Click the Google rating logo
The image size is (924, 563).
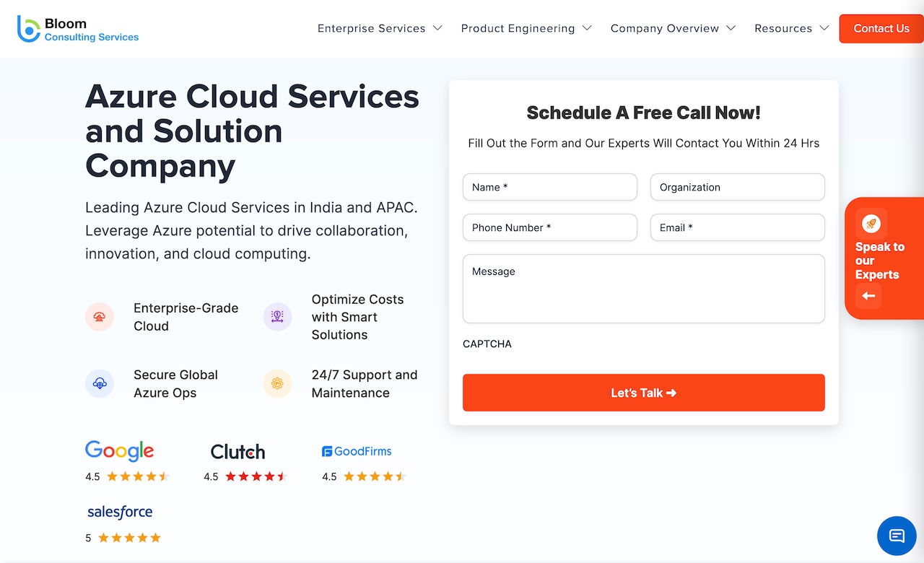click(x=120, y=451)
